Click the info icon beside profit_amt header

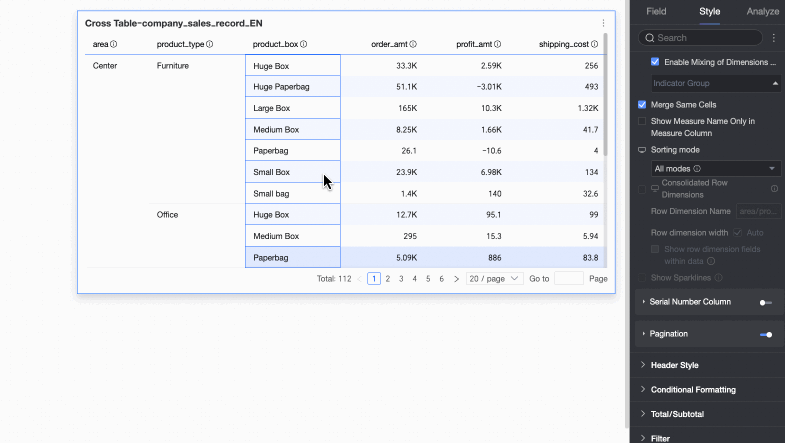(x=498, y=44)
